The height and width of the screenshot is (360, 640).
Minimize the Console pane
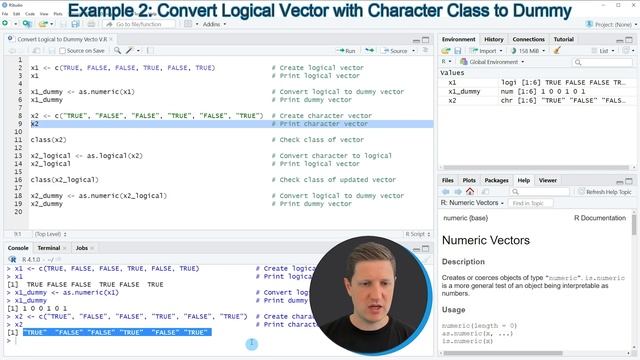pos(416,249)
